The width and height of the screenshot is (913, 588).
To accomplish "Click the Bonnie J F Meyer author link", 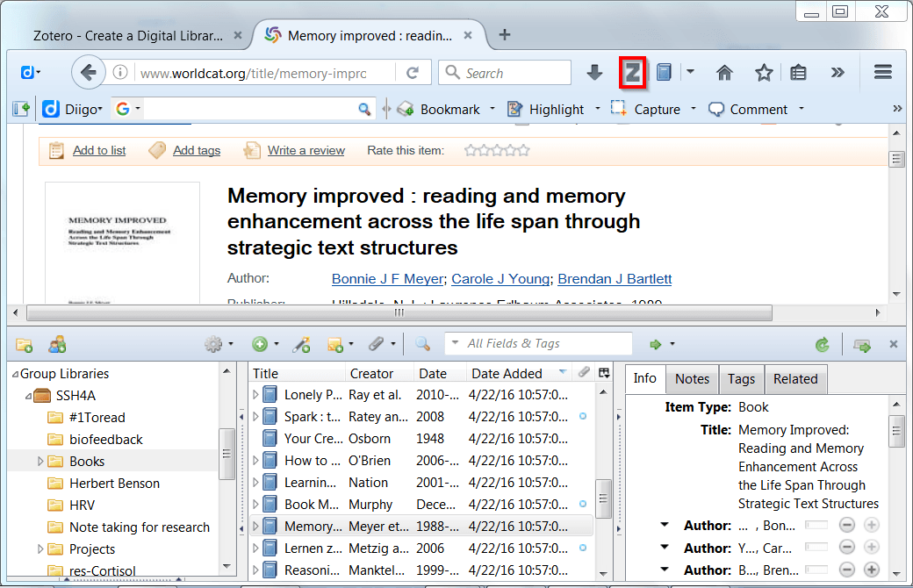I will [x=388, y=279].
